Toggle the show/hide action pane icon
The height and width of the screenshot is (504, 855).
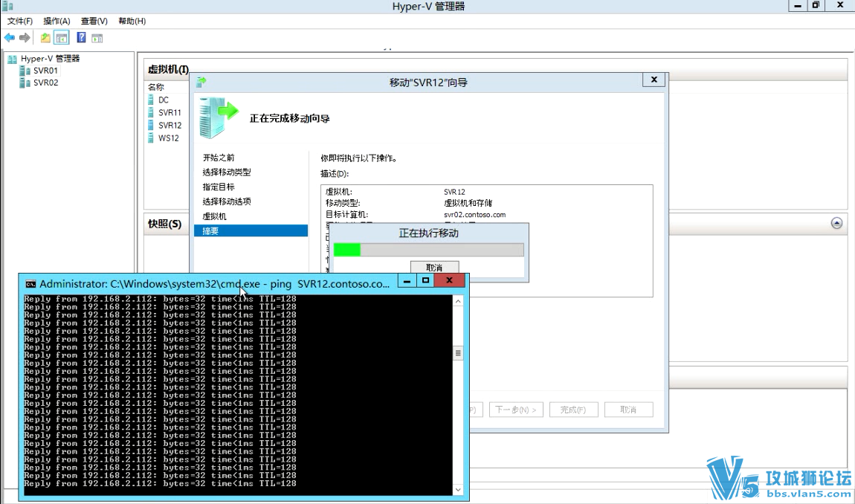click(97, 38)
